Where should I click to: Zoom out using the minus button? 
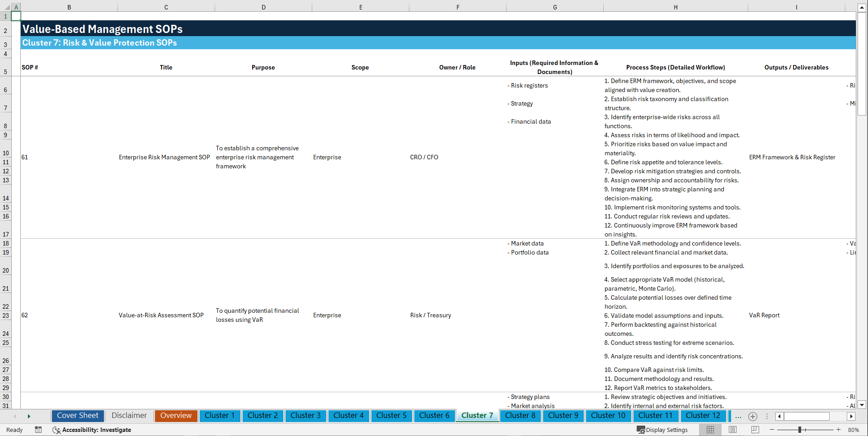(772, 430)
